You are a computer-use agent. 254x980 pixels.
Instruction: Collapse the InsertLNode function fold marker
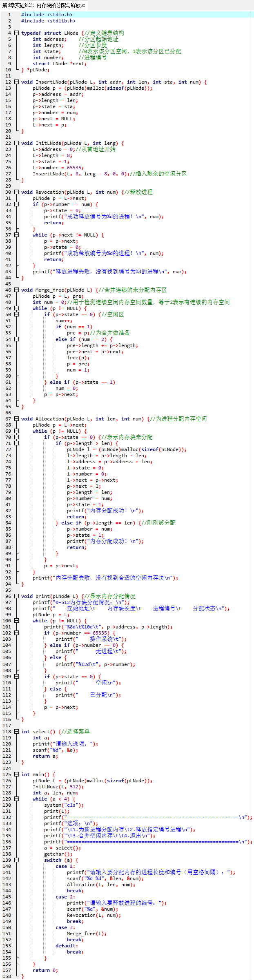16,82
